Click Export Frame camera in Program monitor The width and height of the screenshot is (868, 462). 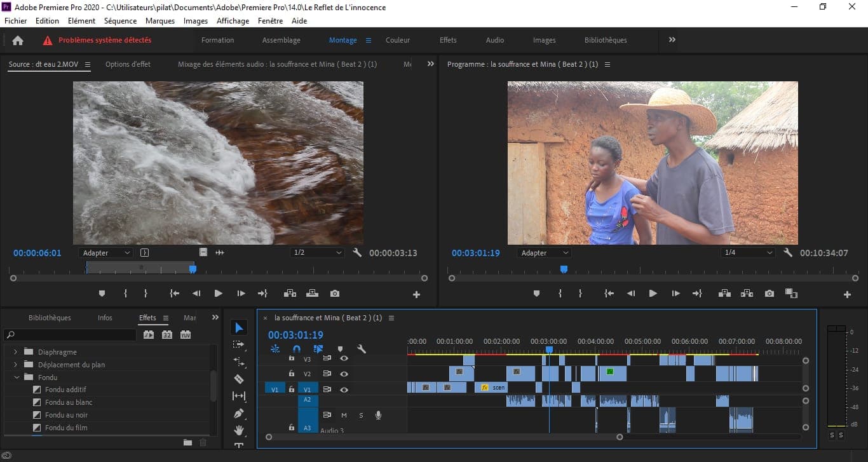click(x=770, y=294)
